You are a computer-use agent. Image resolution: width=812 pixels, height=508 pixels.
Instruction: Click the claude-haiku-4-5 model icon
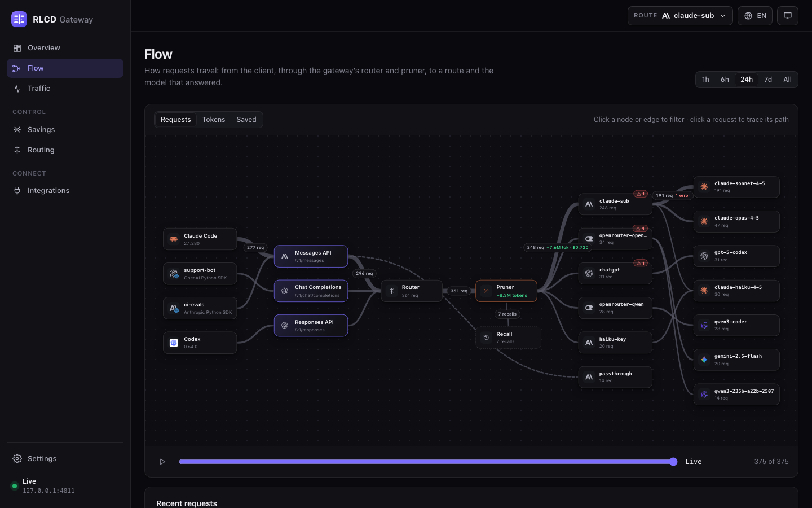(x=704, y=291)
